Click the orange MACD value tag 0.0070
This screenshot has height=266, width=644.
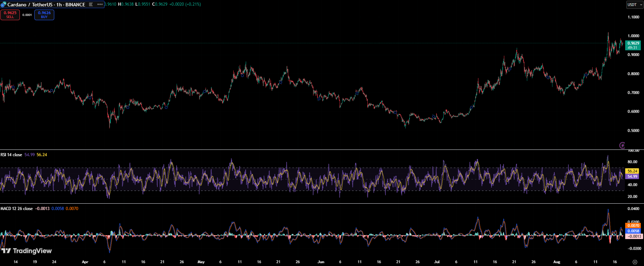(633, 226)
